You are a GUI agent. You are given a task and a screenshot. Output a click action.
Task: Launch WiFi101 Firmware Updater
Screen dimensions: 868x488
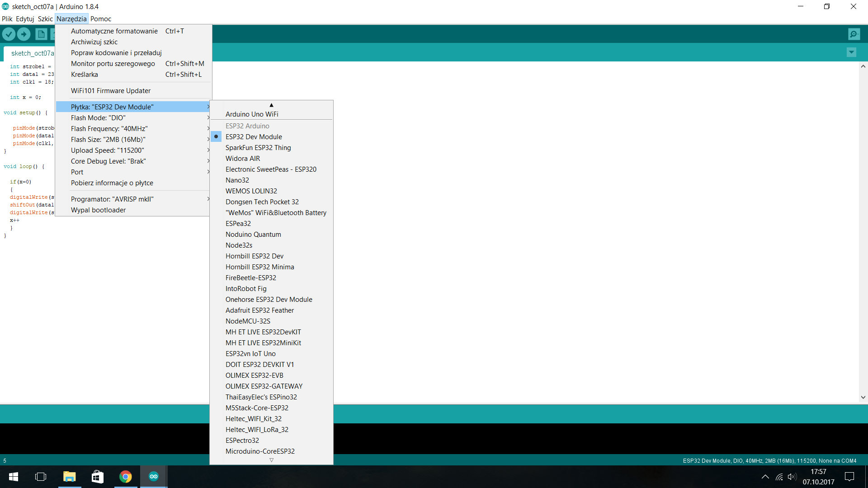[x=134, y=90]
